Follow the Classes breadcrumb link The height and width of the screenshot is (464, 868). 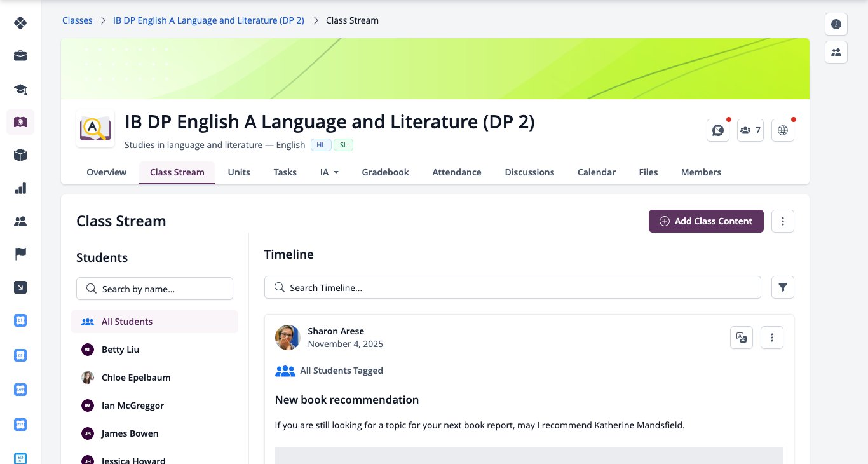[x=78, y=20]
